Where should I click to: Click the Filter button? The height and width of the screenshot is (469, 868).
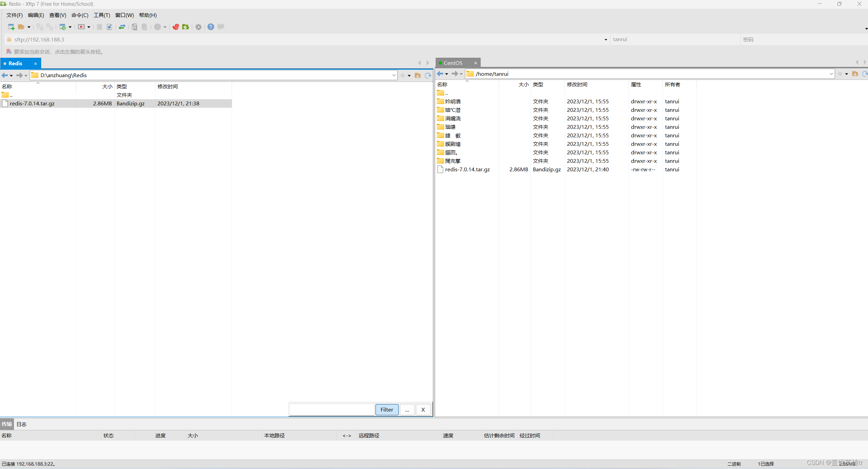[387, 410]
